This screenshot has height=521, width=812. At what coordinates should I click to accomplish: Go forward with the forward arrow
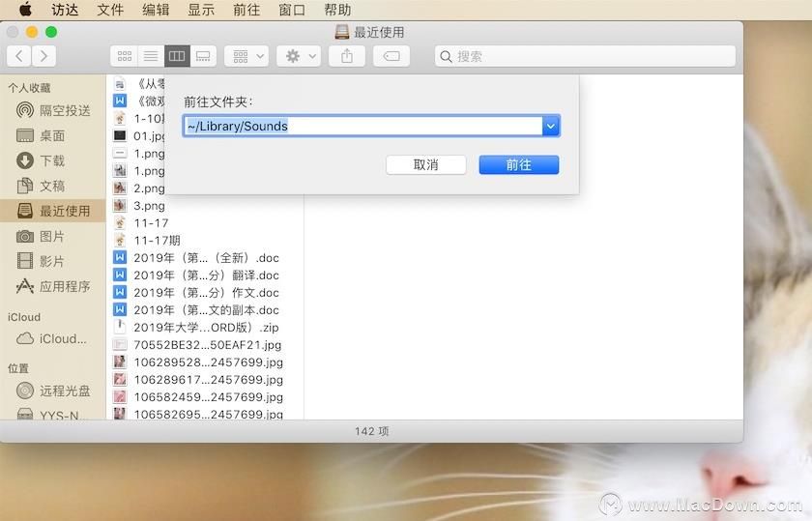[44, 56]
